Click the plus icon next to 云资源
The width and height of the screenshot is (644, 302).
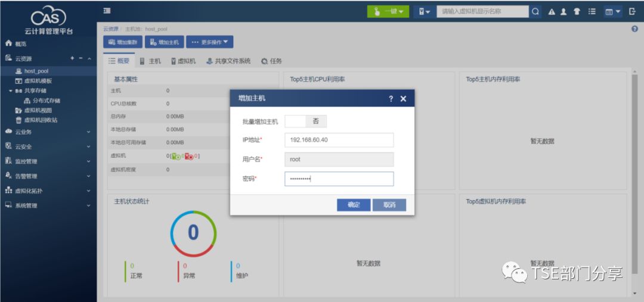coord(72,58)
